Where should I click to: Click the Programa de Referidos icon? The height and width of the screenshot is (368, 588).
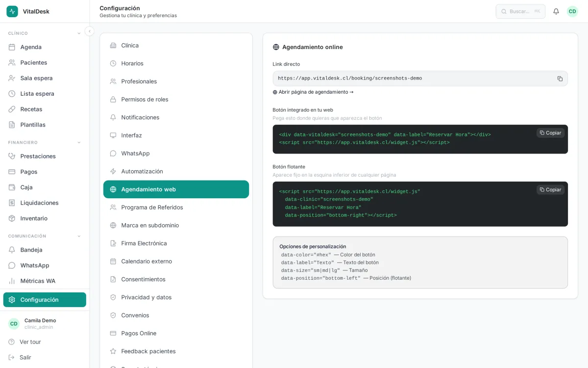coord(113,208)
